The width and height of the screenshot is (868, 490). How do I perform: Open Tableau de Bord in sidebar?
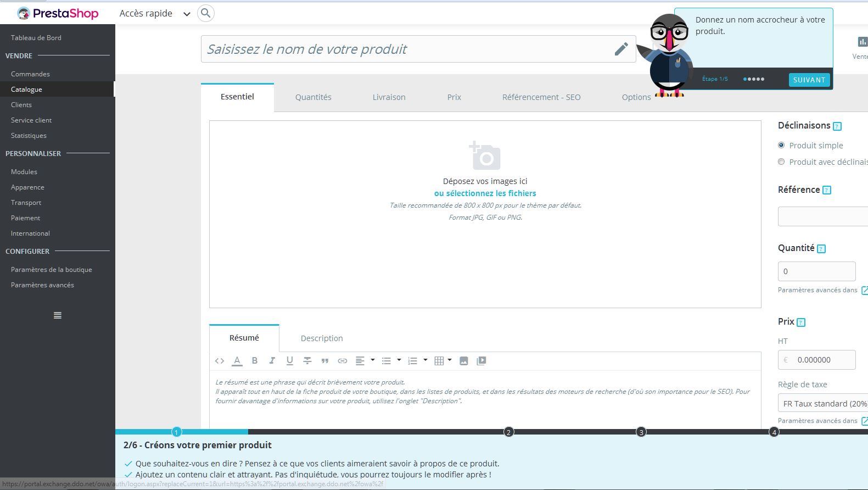tap(36, 38)
